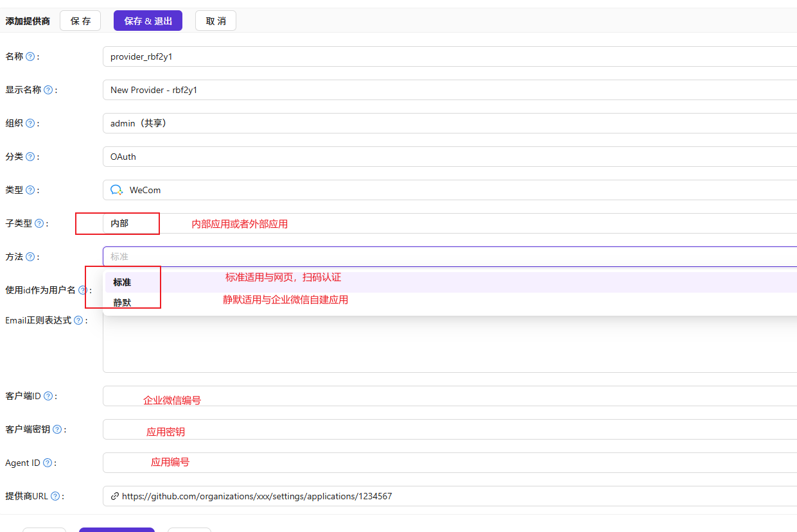This screenshot has height=532, width=797.
Task: Click help icon next to 客户端ID label
Action: tap(48, 396)
